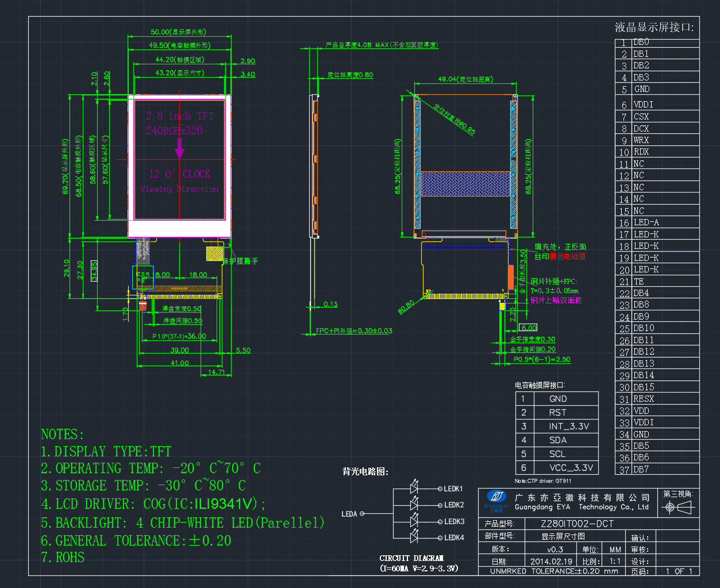Click the 'CIRCUIT DIAGRAM' caption
The height and width of the screenshot is (588, 720).
click(411, 558)
